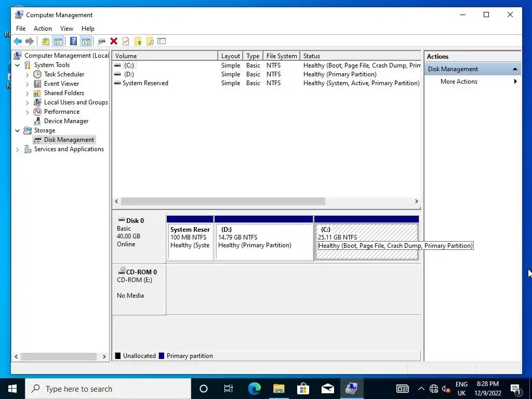Expand the Local Users and Groups node

point(28,102)
